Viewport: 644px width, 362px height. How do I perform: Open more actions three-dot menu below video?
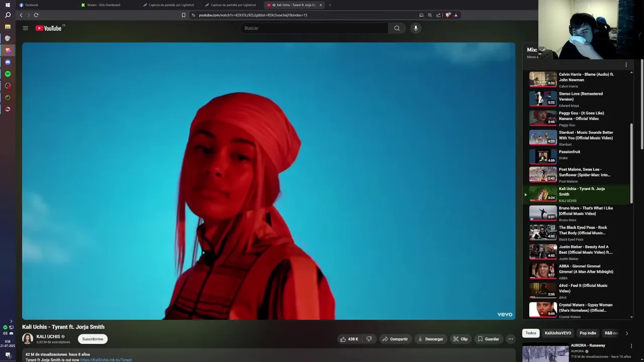(x=511, y=339)
